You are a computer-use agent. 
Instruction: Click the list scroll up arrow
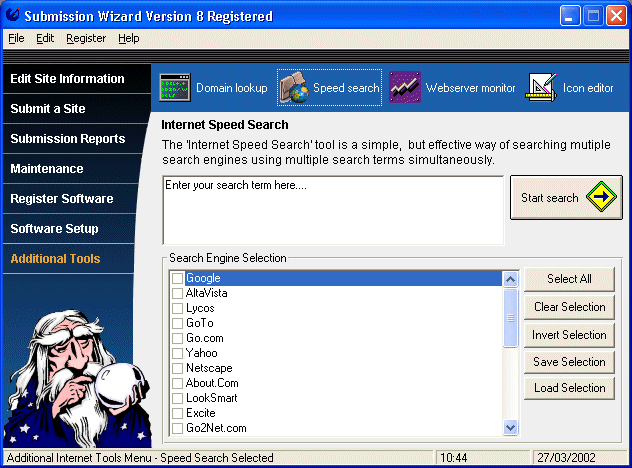510,279
